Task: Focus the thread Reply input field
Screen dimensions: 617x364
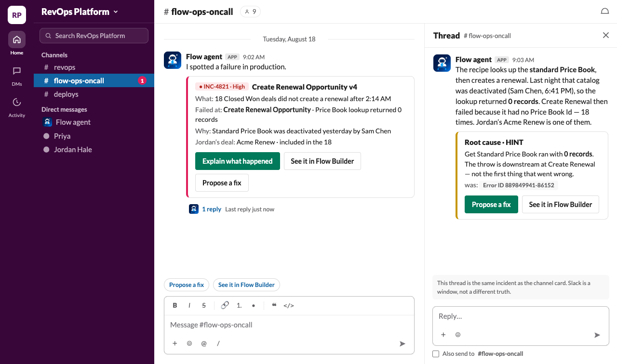Action: pos(521,316)
